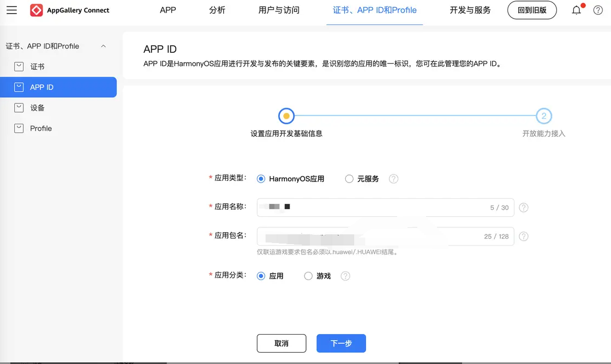Open the 用户与访问 tab

click(279, 10)
